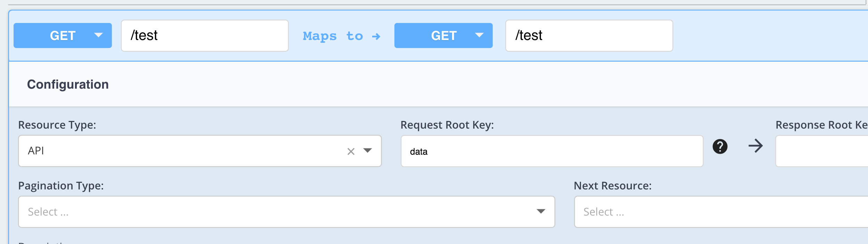Click the "Request Root Key:" label
This screenshot has width=868, height=244.
click(x=447, y=125)
